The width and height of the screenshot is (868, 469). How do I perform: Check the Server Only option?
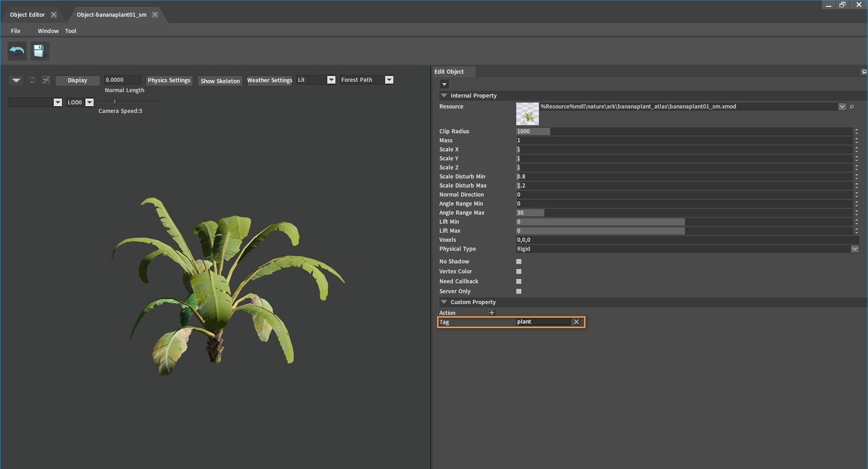(x=519, y=291)
